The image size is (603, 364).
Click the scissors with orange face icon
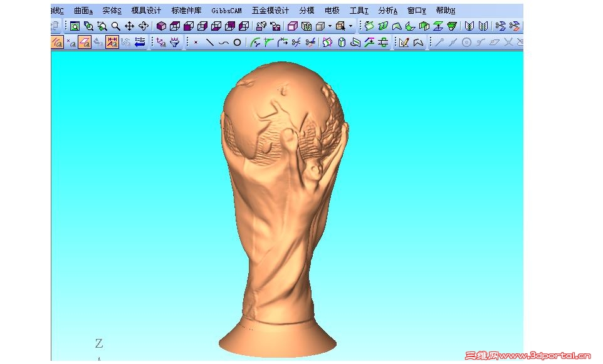coord(514,26)
